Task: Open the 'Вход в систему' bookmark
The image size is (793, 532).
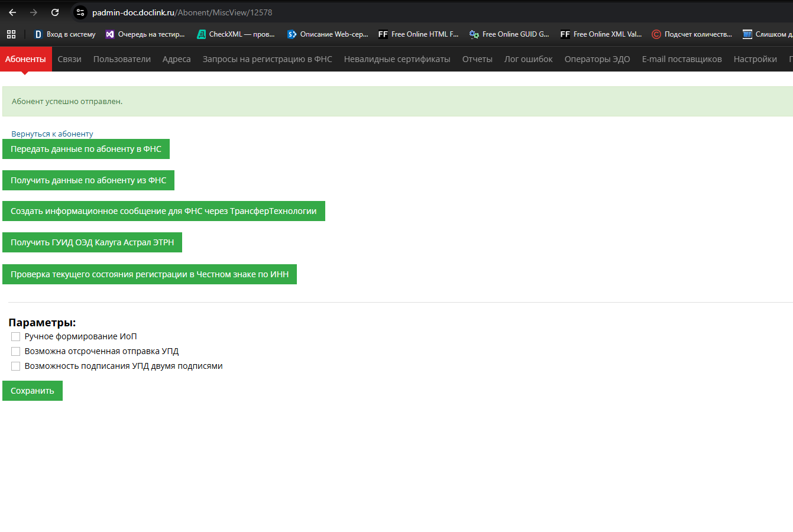Action: 64,34
